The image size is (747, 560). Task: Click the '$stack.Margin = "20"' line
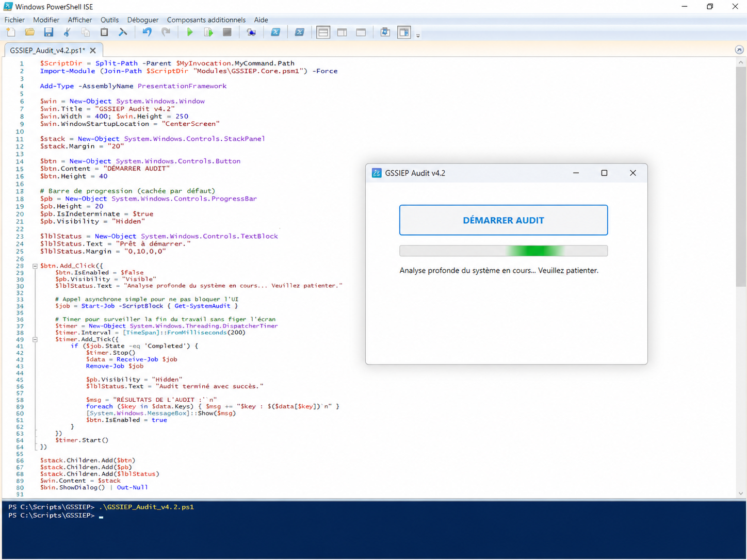point(82,146)
